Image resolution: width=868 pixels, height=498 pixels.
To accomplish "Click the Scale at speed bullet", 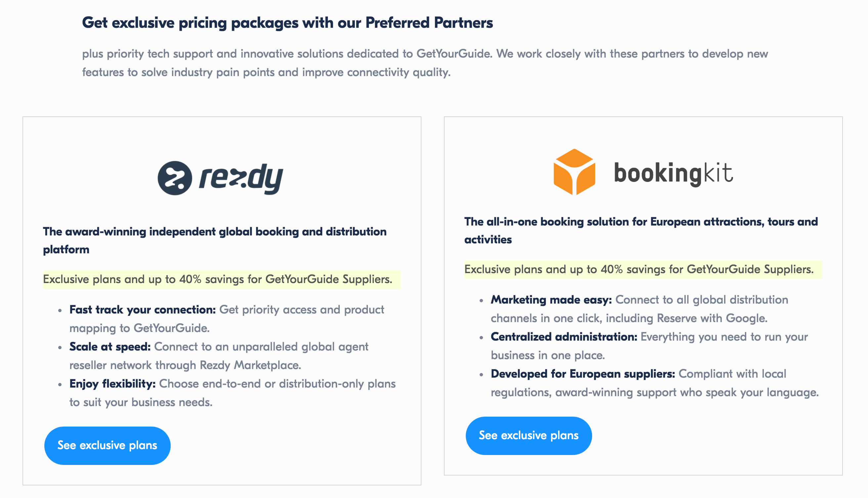I will (x=219, y=356).
